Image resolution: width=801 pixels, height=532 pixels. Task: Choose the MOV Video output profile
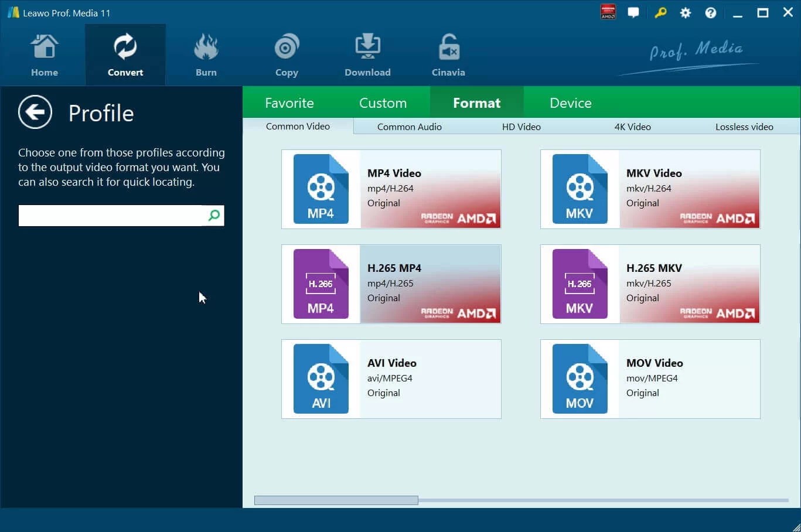(x=649, y=378)
